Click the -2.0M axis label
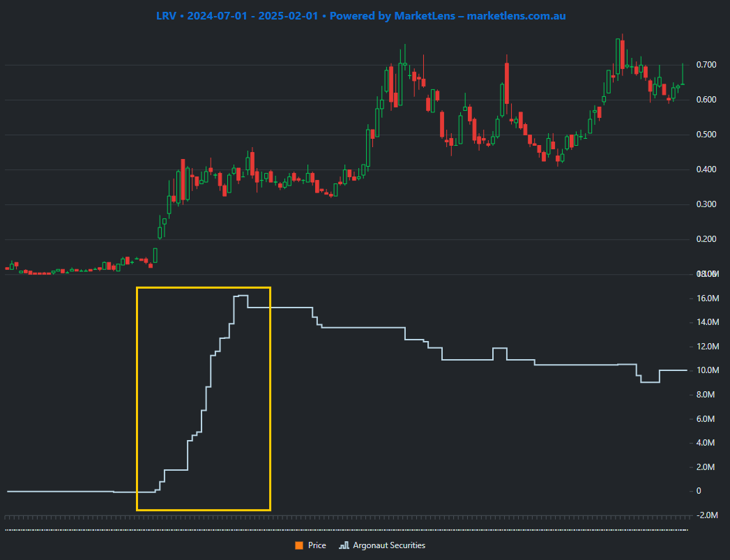This screenshot has height=560, width=730. [x=706, y=515]
